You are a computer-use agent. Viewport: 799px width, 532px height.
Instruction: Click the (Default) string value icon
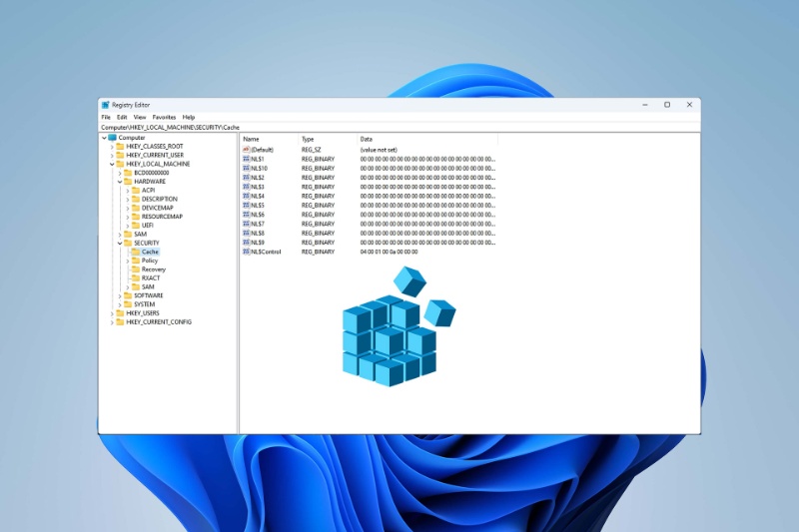click(x=246, y=150)
